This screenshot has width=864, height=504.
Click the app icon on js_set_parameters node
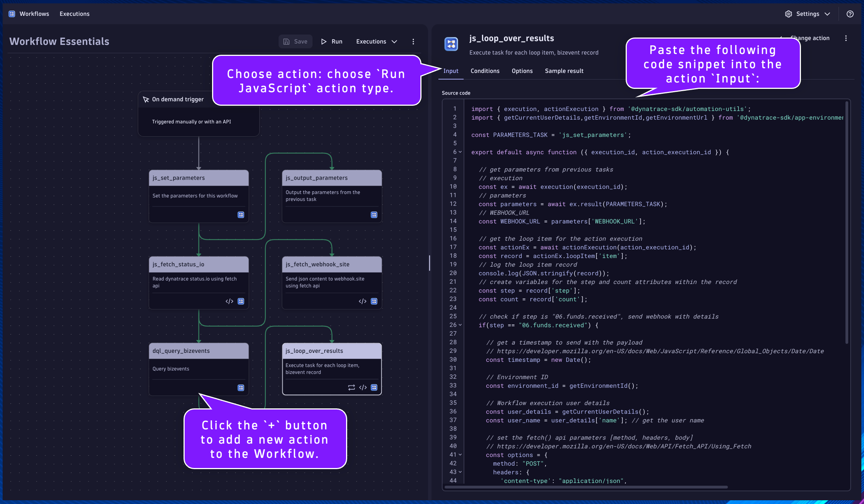[241, 215]
